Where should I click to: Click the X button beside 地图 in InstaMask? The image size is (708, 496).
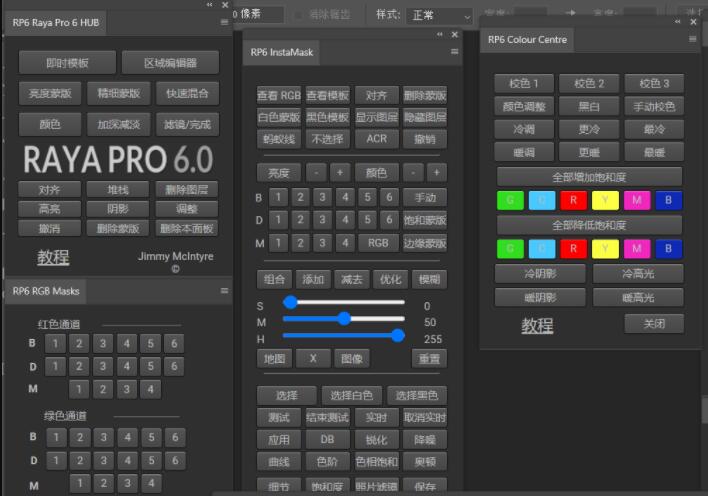pos(313,358)
